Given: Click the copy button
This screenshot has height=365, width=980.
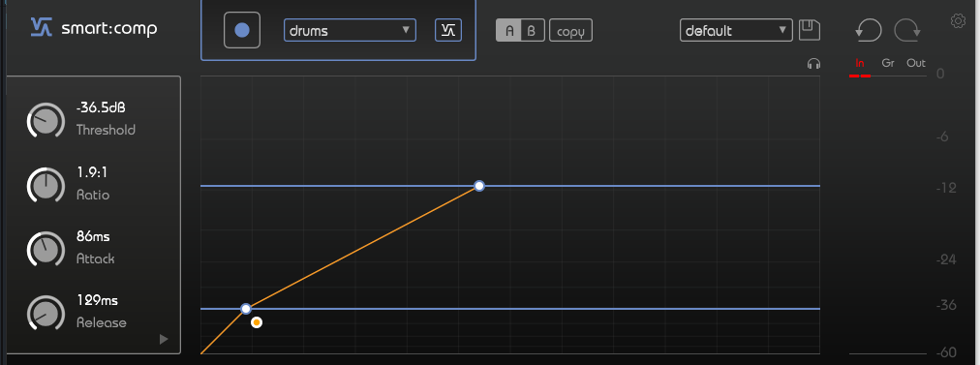Looking at the screenshot, I should [570, 31].
